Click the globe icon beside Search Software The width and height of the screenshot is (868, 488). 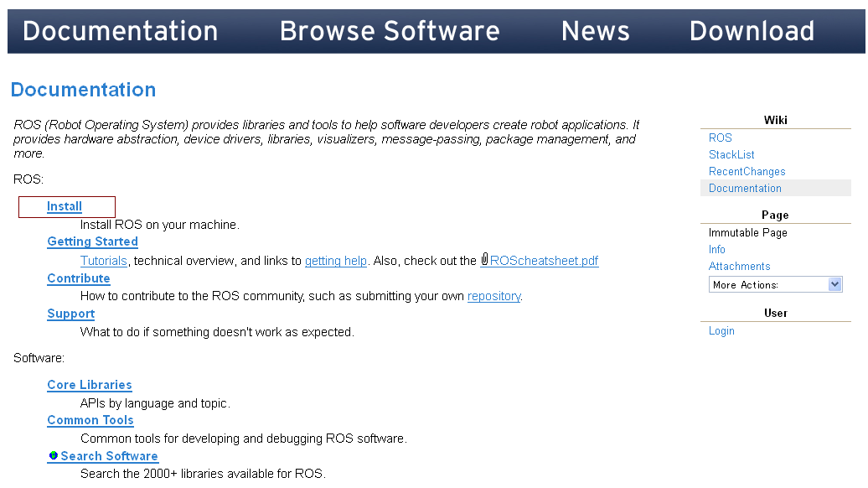click(x=54, y=456)
